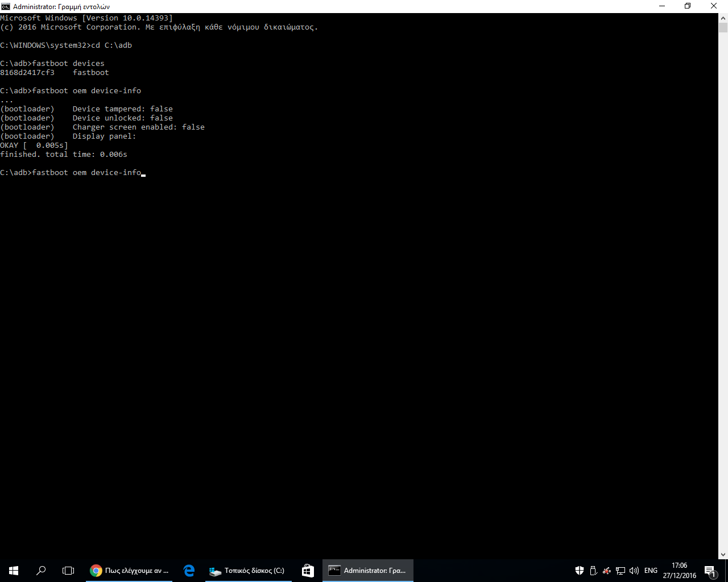Screen dimensions: 728x582
Task: Click the Safely Remove Hardware USB icon
Action: (x=593, y=570)
